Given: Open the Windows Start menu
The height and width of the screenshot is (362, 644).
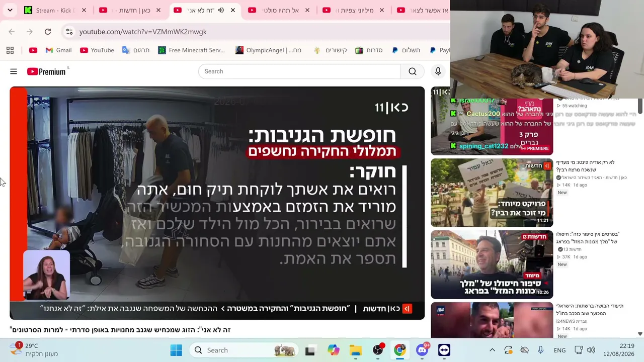Looking at the screenshot, I should coord(176,350).
